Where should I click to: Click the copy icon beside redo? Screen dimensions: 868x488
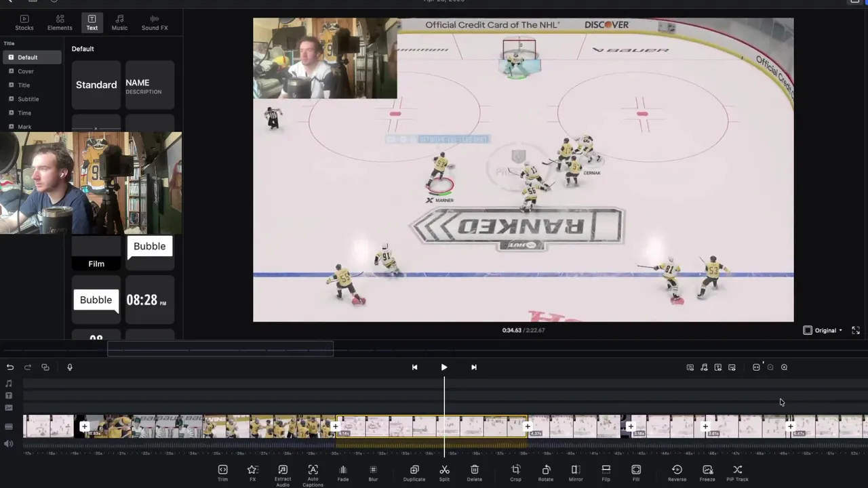coord(45,367)
